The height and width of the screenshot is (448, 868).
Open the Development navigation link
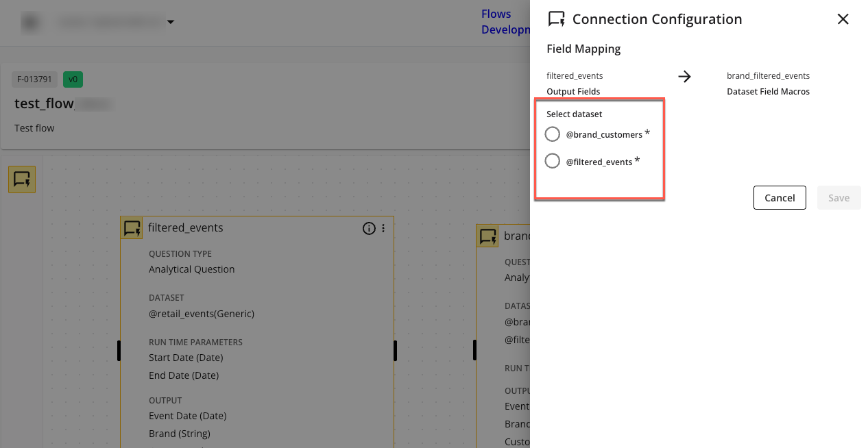(x=505, y=29)
